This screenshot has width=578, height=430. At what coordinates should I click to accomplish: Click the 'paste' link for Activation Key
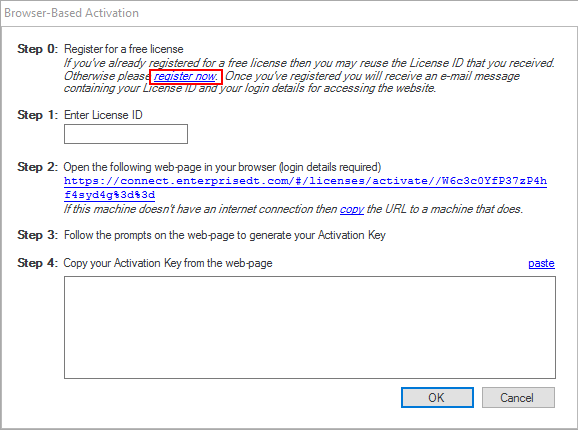pyautogui.click(x=541, y=263)
